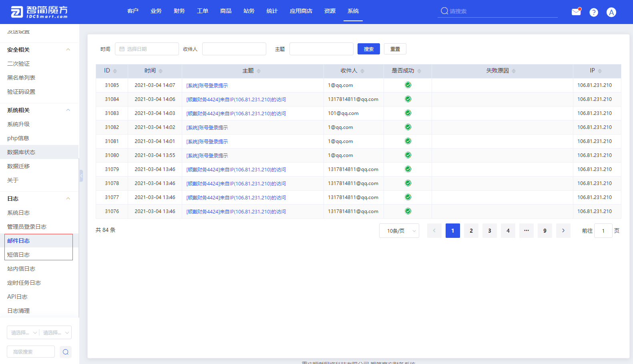Open API日志 in sidebar
Image resolution: width=633 pixels, height=364 pixels.
tap(17, 297)
